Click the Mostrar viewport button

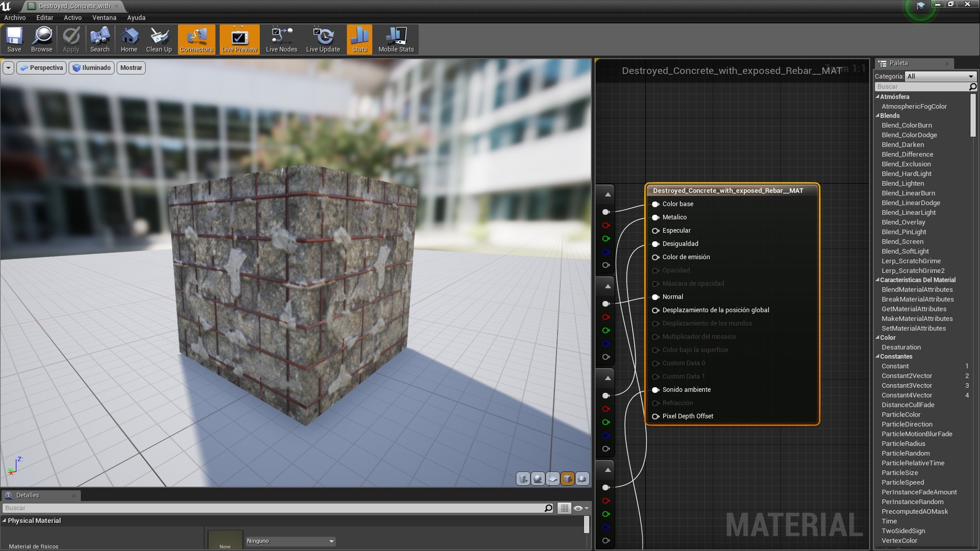tap(131, 68)
